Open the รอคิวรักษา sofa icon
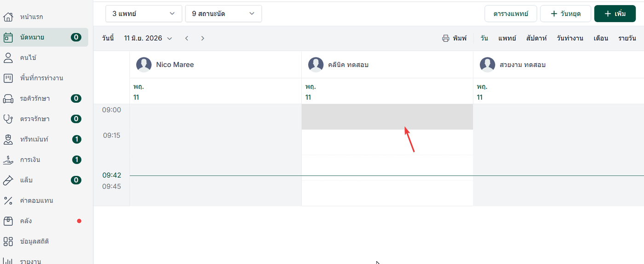The height and width of the screenshot is (264, 644). click(8, 99)
